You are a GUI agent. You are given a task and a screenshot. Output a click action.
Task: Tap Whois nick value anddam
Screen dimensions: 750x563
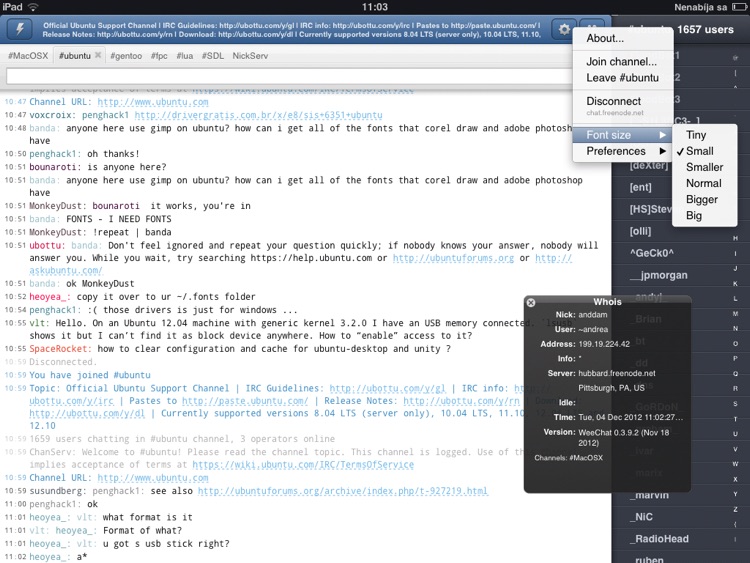point(593,315)
